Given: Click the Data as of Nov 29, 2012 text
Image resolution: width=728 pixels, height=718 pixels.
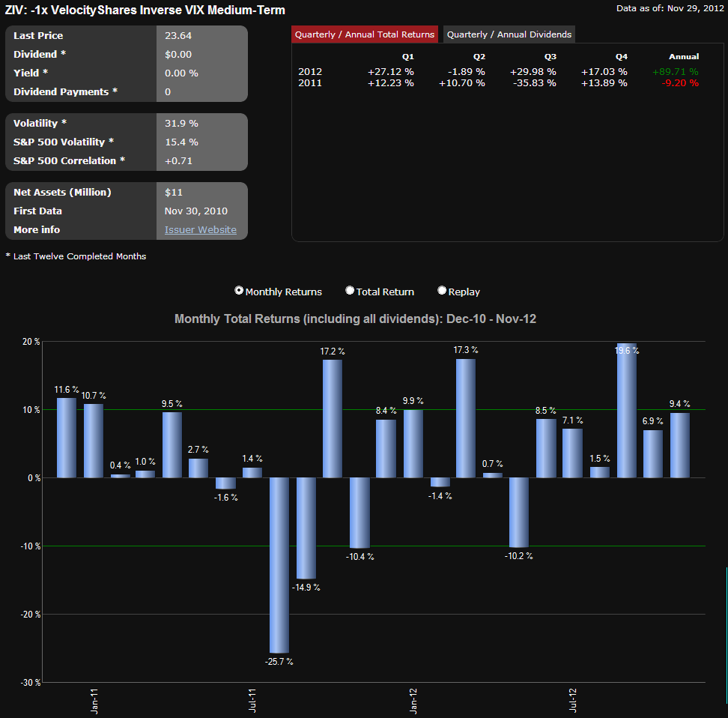Looking at the screenshot, I should coord(670,8).
